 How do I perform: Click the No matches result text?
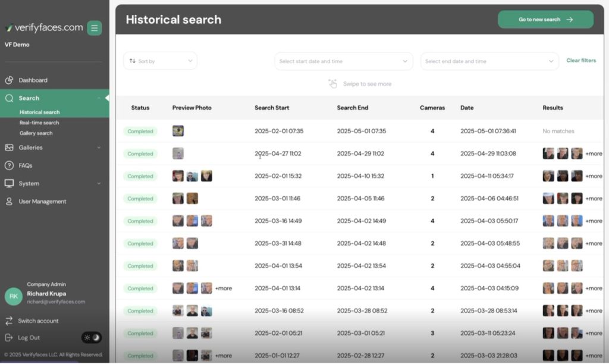[558, 131]
